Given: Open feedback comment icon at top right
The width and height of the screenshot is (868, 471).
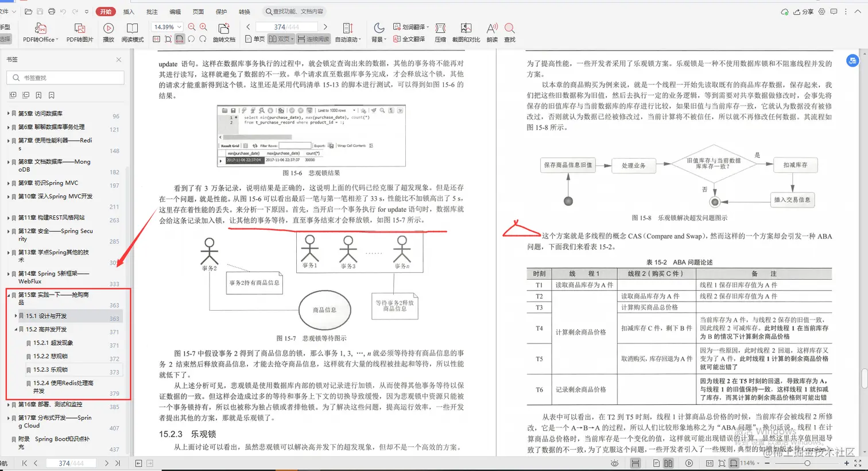Looking at the screenshot, I should pos(834,11).
